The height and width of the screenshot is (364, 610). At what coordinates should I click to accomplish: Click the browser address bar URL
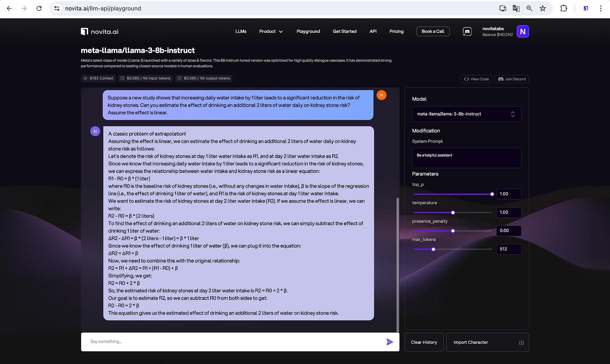point(103,8)
